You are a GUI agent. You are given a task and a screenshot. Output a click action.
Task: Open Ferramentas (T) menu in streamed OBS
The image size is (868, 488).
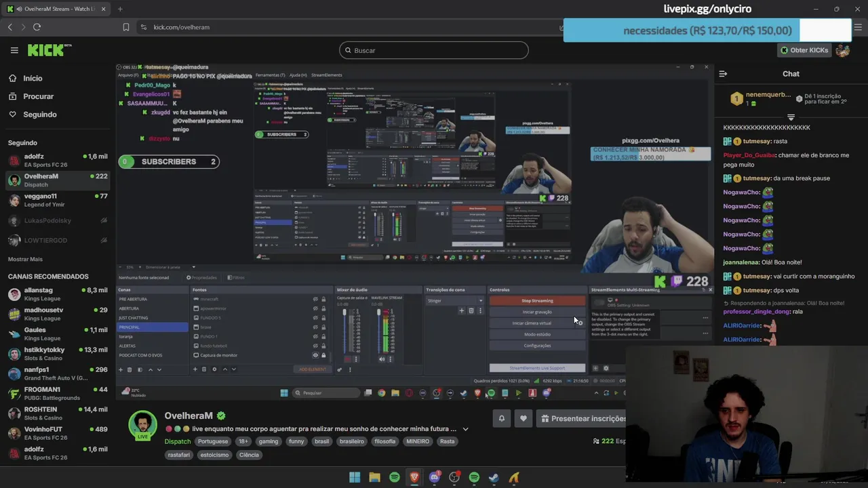tap(270, 75)
